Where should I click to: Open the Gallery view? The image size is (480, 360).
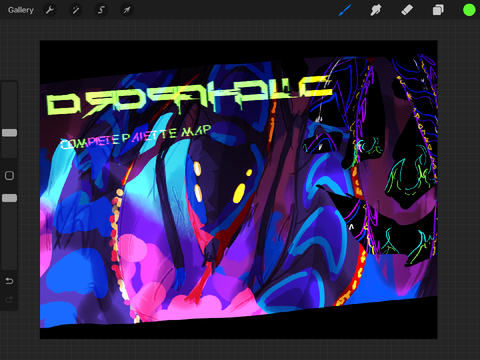(21, 10)
